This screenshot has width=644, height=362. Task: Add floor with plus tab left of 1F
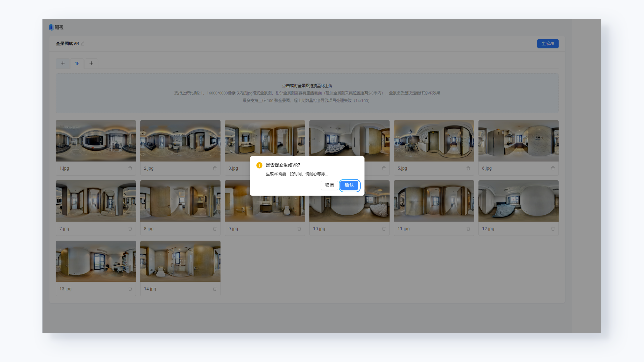click(63, 63)
